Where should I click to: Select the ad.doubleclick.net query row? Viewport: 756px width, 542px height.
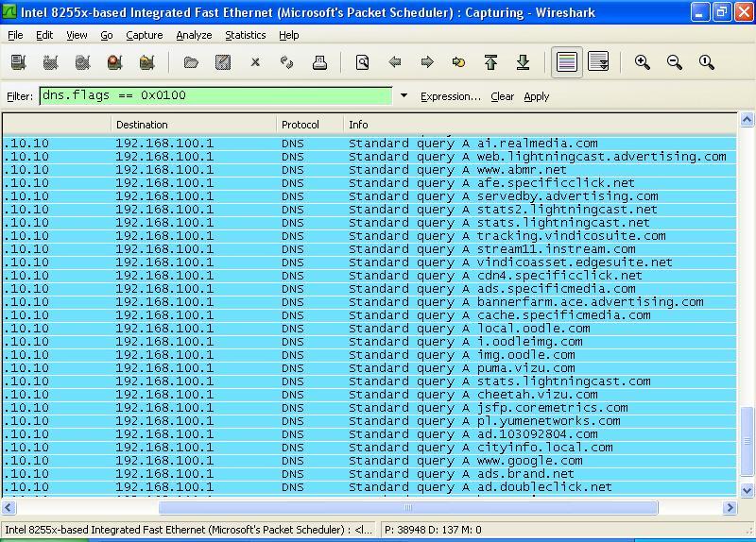(369, 487)
